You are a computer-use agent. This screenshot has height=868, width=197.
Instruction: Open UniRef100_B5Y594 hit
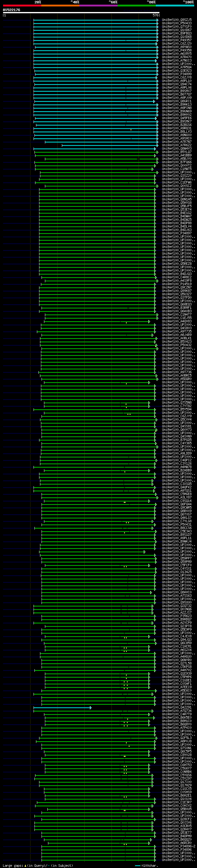pos(177,410)
